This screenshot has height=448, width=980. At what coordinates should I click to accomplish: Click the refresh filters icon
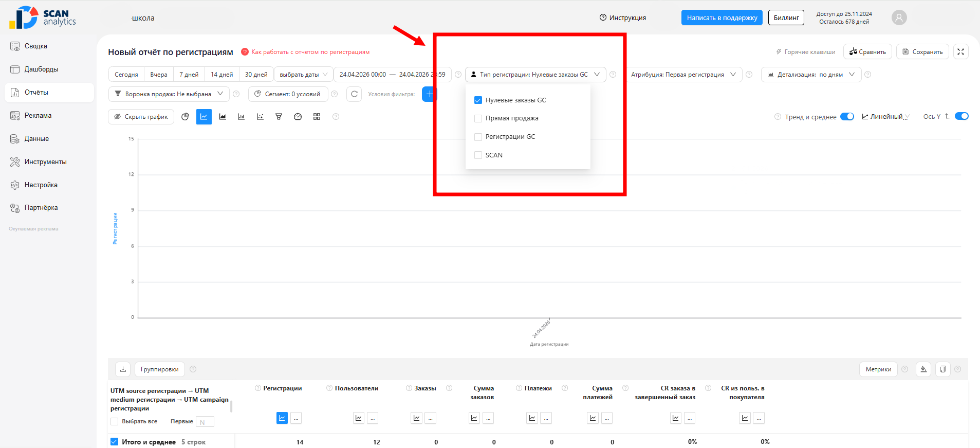click(x=354, y=94)
